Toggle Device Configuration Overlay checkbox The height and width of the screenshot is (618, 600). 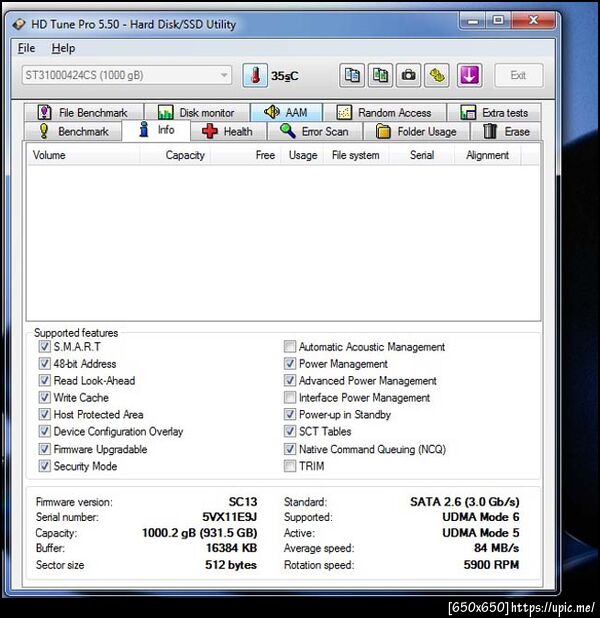click(44, 431)
